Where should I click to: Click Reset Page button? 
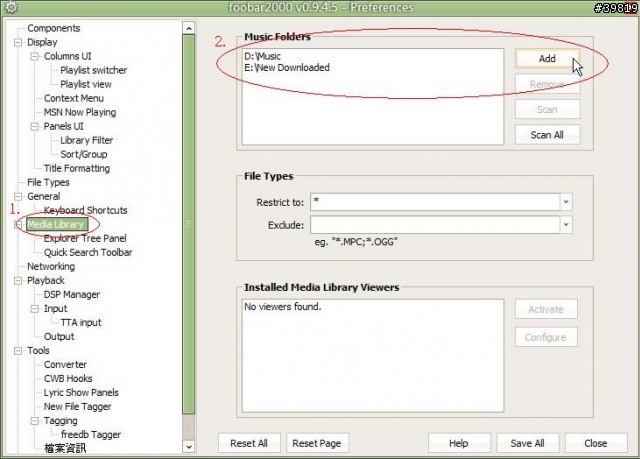point(317,443)
